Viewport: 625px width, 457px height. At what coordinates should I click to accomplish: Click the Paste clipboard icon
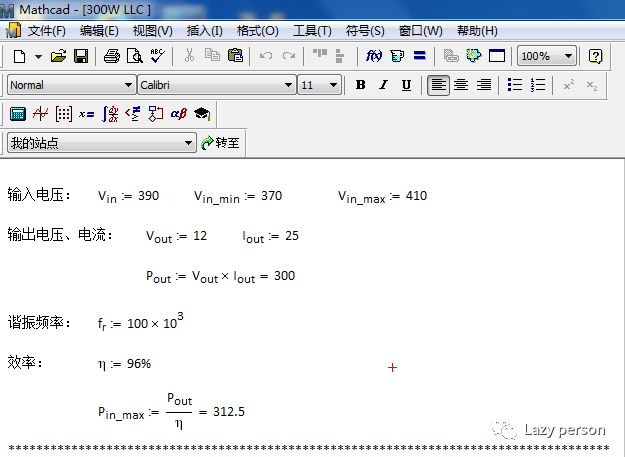point(235,55)
